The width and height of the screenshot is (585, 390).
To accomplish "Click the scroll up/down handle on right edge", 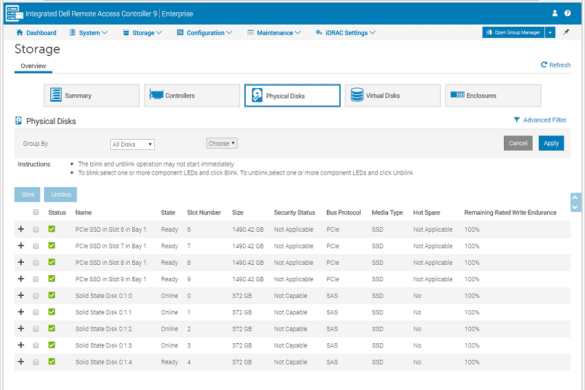I will tap(575, 202).
